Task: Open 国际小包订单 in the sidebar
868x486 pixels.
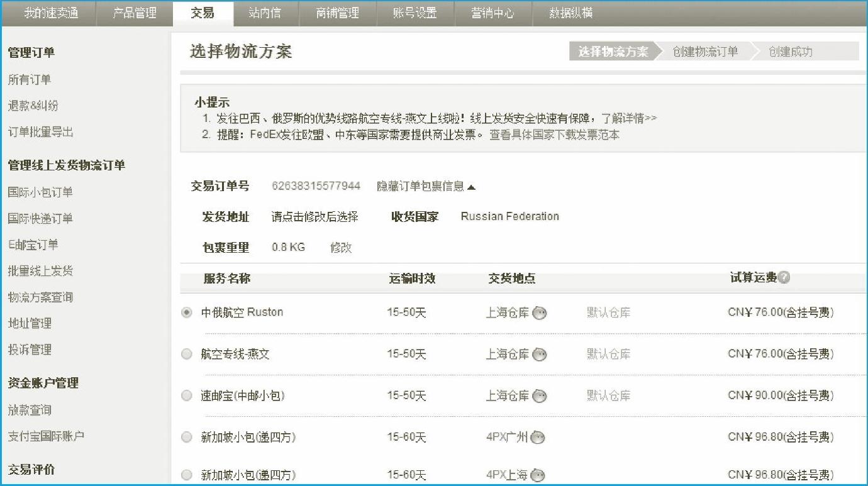Action: tap(40, 192)
